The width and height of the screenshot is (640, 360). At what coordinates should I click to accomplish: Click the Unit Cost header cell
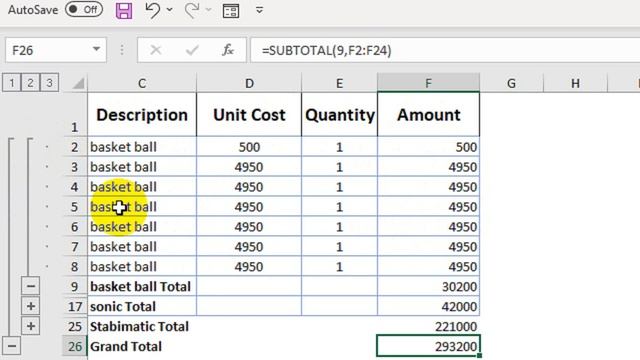pos(249,115)
